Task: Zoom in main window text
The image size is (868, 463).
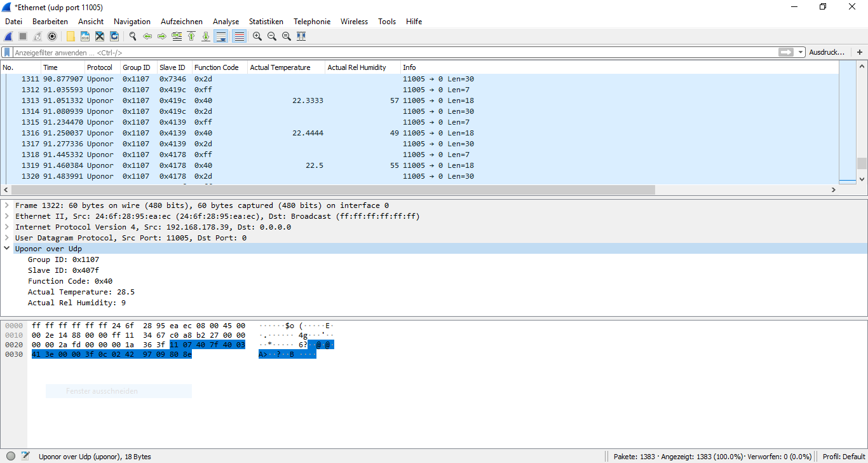Action: point(257,36)
